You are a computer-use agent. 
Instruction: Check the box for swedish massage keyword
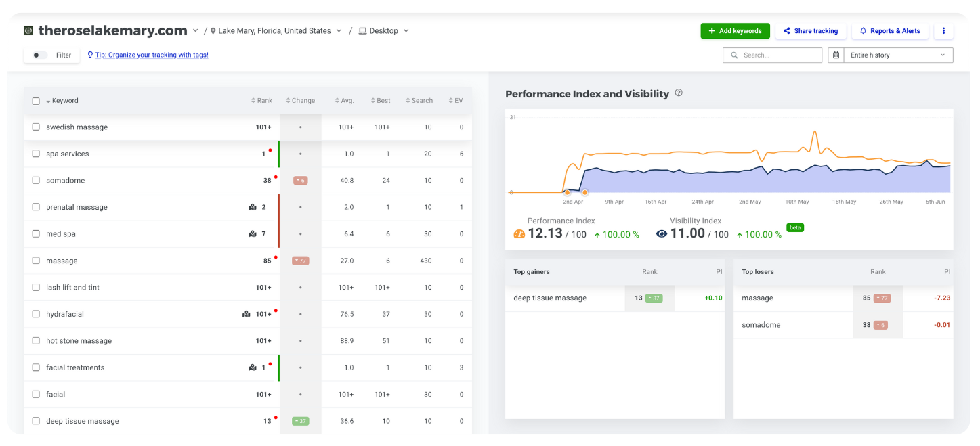36,127
